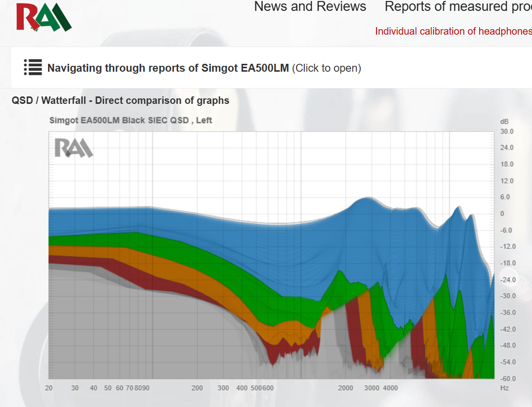
Task: Click the 30.0 value on dB axis
Action: [507, 132]
